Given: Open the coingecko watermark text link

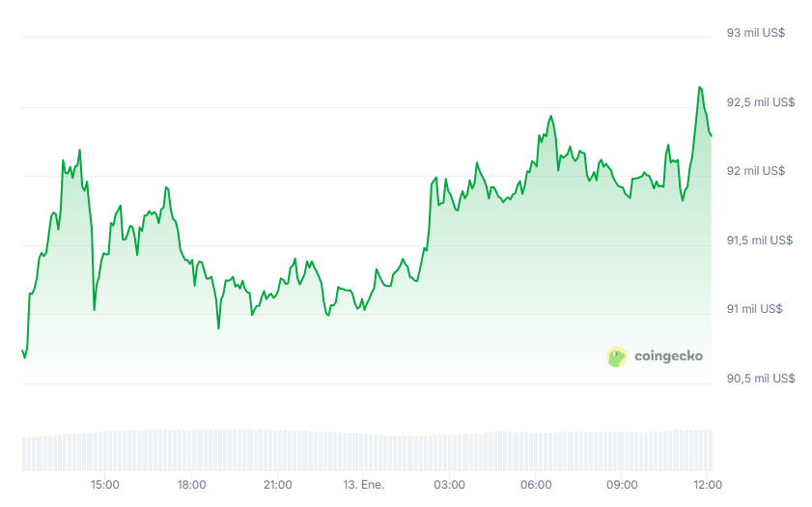Looking at the screenshot, I should (668, 356).
